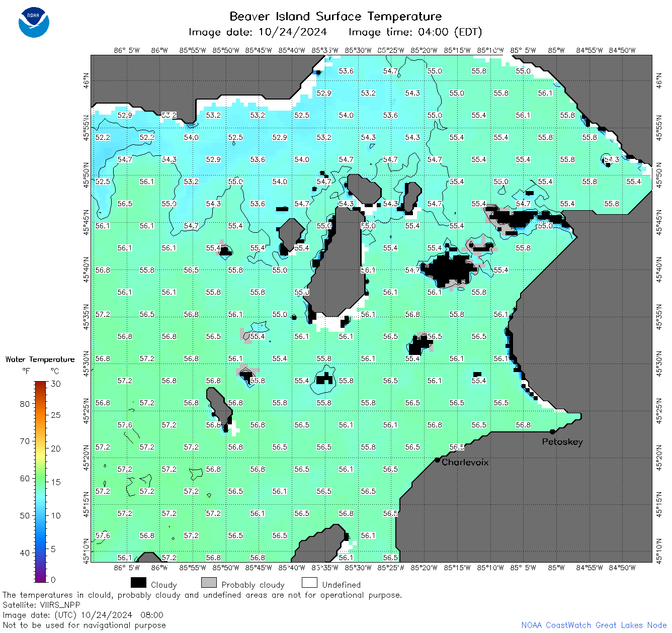Select the Charlevoix map label
Screen dimensions: 672x633
point(465,462)
